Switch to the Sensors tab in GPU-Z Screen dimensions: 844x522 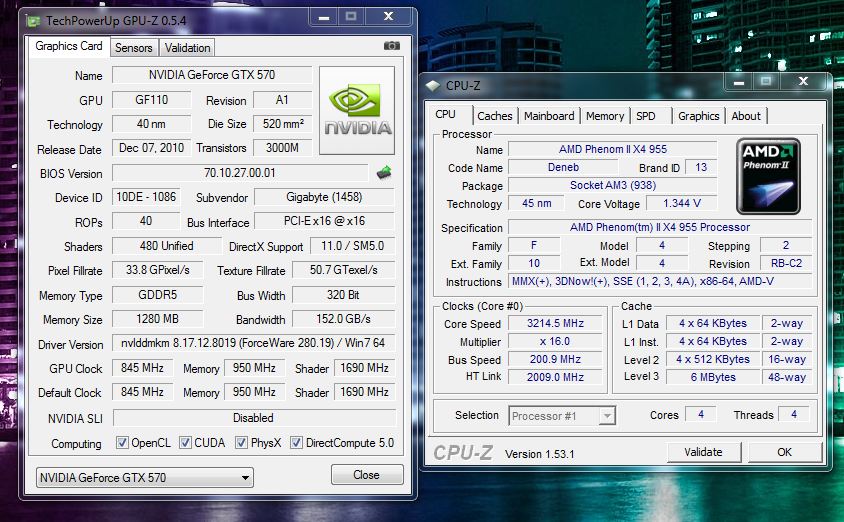[133, 48]
